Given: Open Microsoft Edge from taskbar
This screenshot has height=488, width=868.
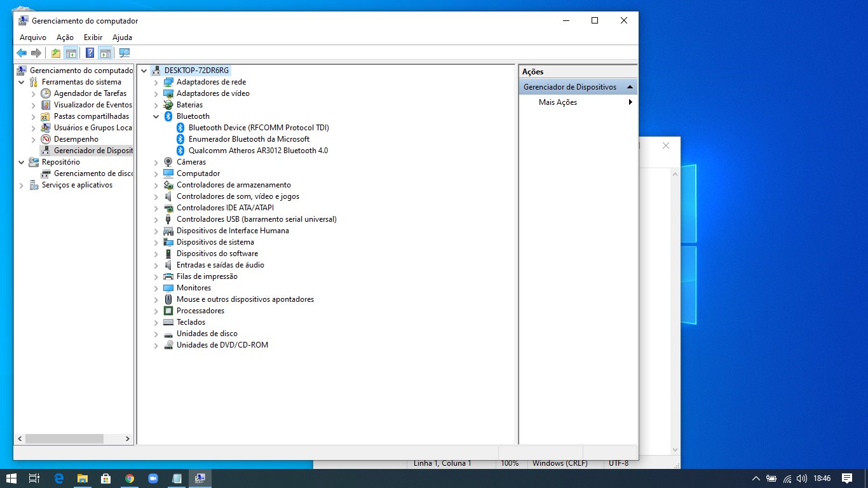Looking at the screenshot, I should click(59, 478).
